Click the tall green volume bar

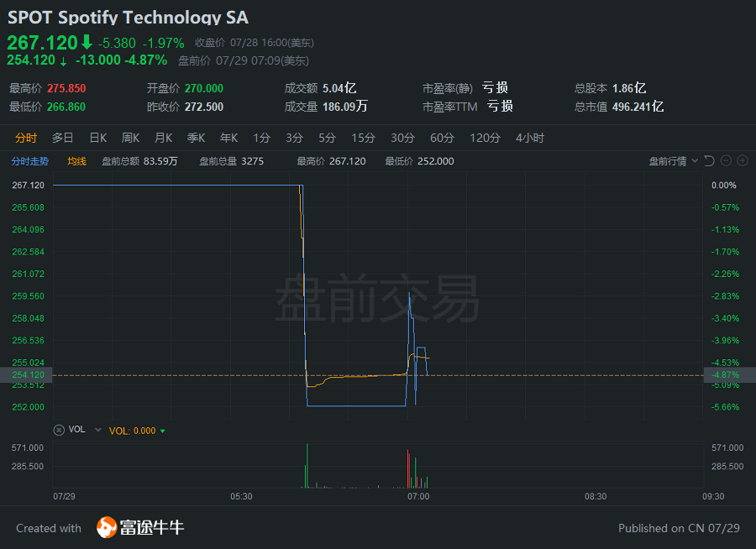coord(307,466)
